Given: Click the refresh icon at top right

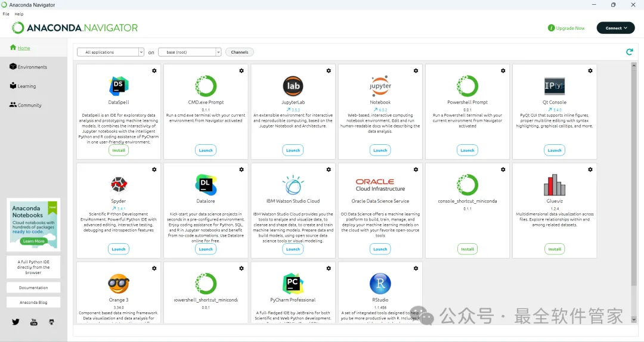Looking at the screenshot, I should [x=629, y=52].
